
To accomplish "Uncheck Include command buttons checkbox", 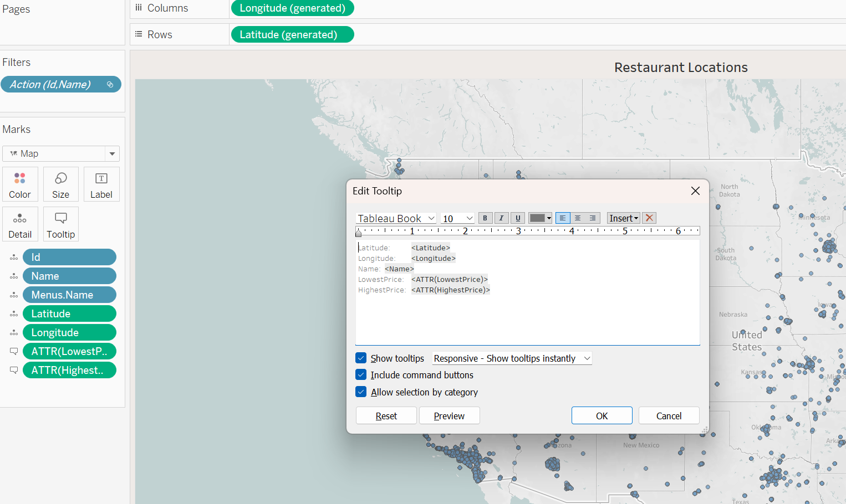I will 361,375.
